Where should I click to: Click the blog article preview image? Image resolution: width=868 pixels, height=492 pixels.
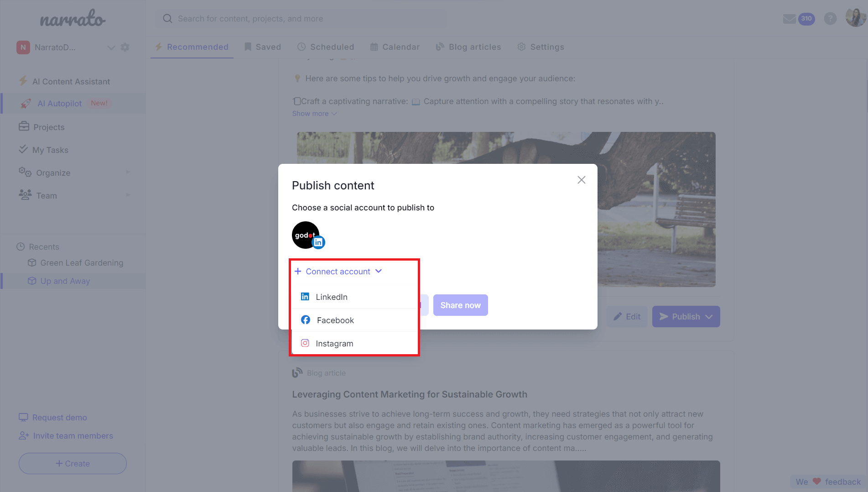click(506, 476)
